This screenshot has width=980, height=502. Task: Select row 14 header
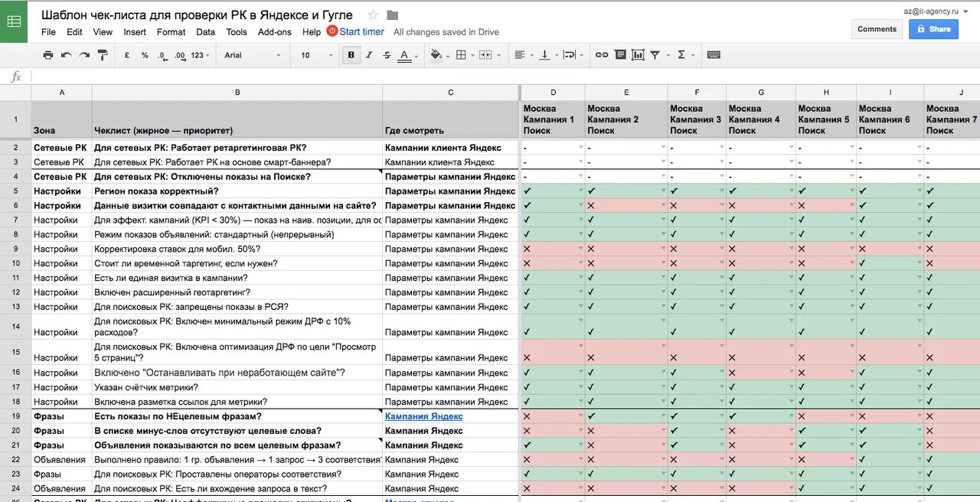pos(15,327)
